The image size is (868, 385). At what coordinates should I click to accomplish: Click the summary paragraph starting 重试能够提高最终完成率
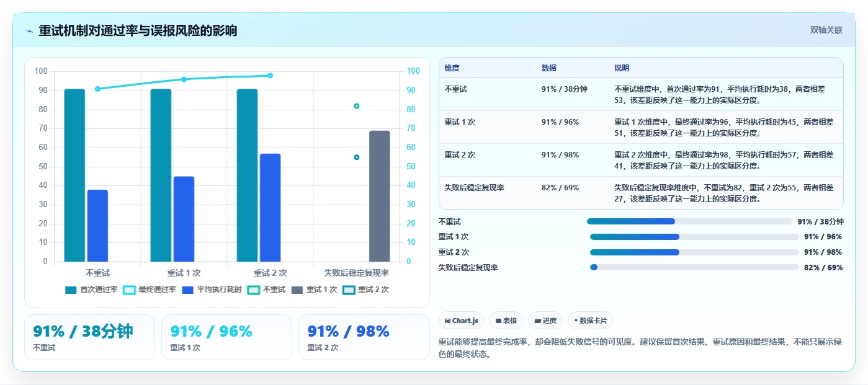tap(640, 348)
